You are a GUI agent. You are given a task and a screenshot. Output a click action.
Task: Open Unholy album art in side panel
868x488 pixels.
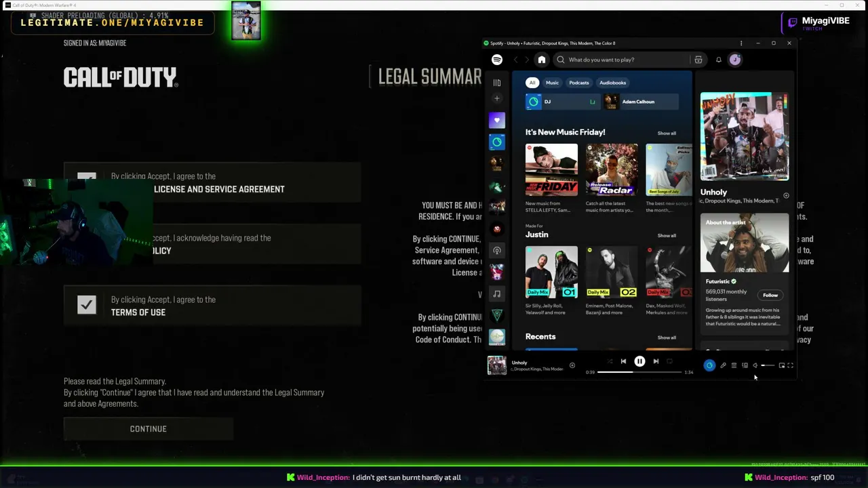pos(745,136)
